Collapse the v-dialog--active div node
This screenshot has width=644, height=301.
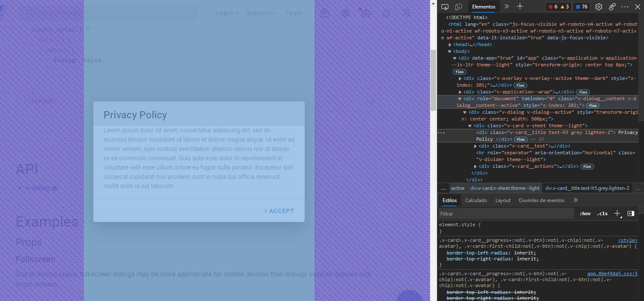[x=465, y=112]
